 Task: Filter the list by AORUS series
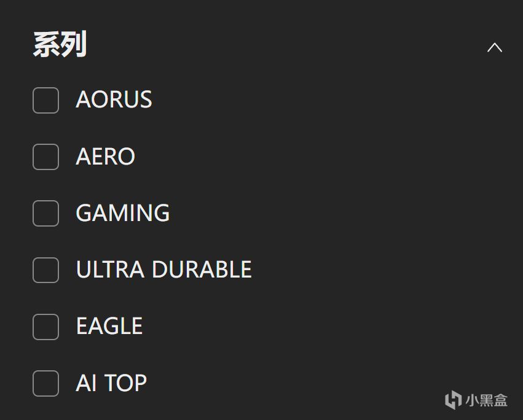tap(45, 100)
